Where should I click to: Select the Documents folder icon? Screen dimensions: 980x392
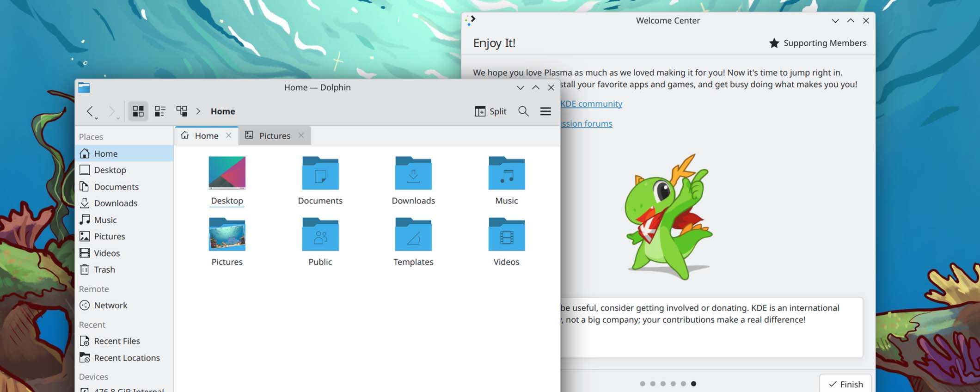pos(320,173)
